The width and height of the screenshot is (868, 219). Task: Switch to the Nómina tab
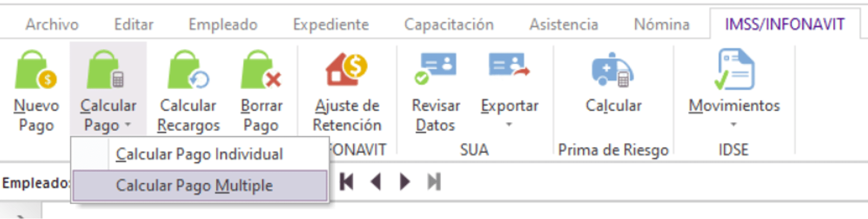(662, 24)
